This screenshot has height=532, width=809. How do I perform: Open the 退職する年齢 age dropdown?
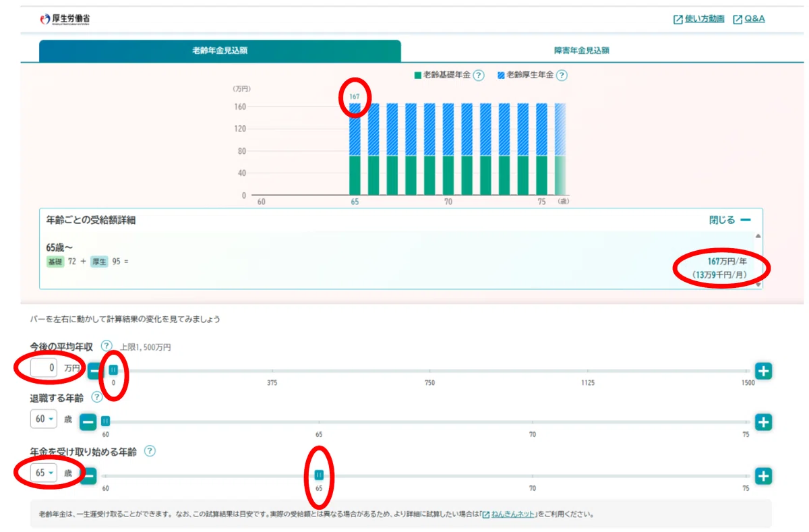[x=44, y=419]
